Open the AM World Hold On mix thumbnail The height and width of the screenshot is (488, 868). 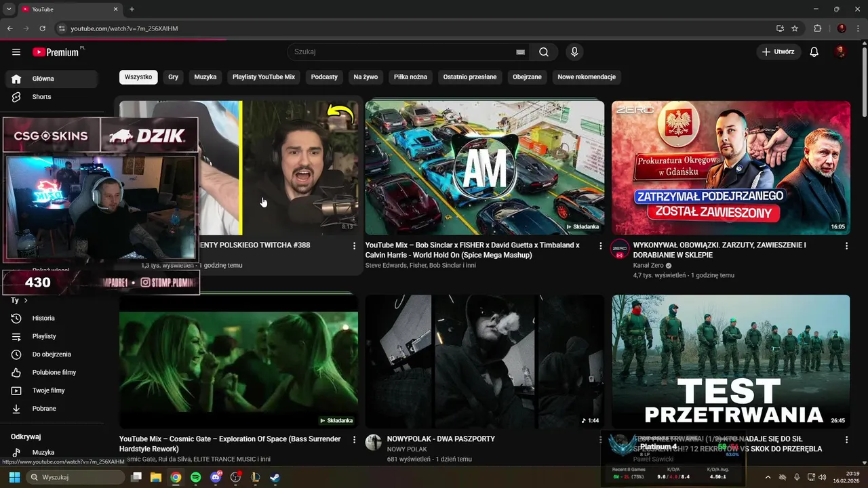[484, 168]
